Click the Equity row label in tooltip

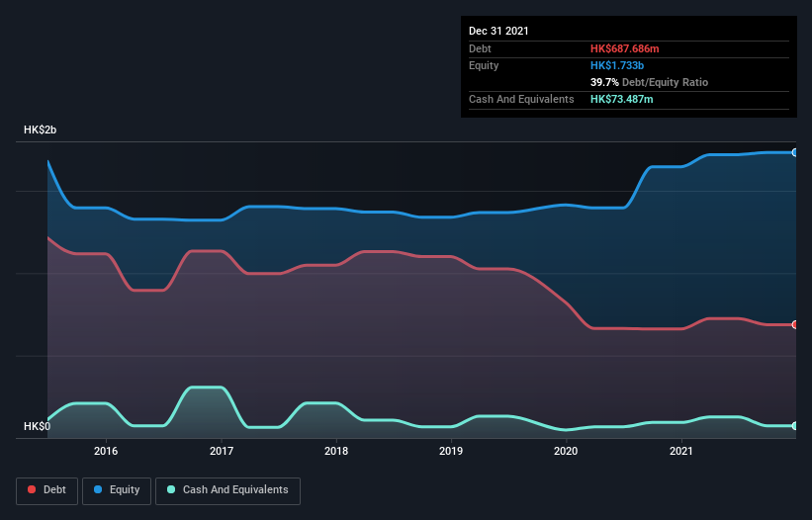pos(484,65)
